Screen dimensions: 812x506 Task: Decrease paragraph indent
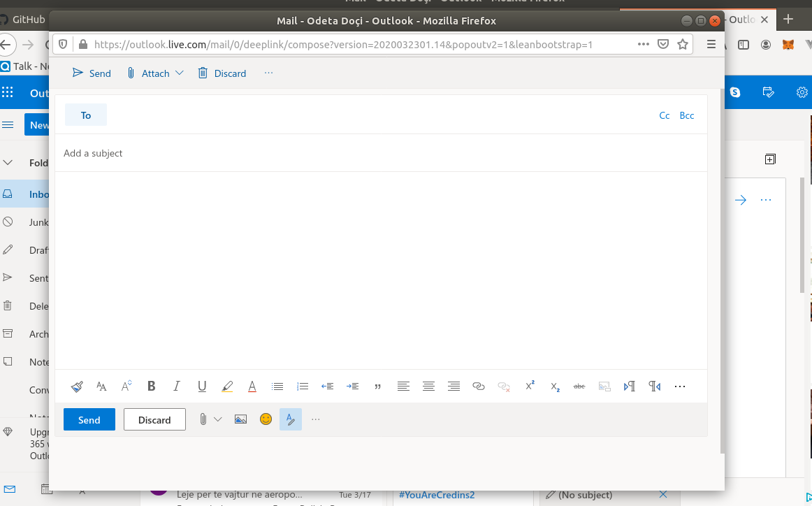click(x=327, y=386)
